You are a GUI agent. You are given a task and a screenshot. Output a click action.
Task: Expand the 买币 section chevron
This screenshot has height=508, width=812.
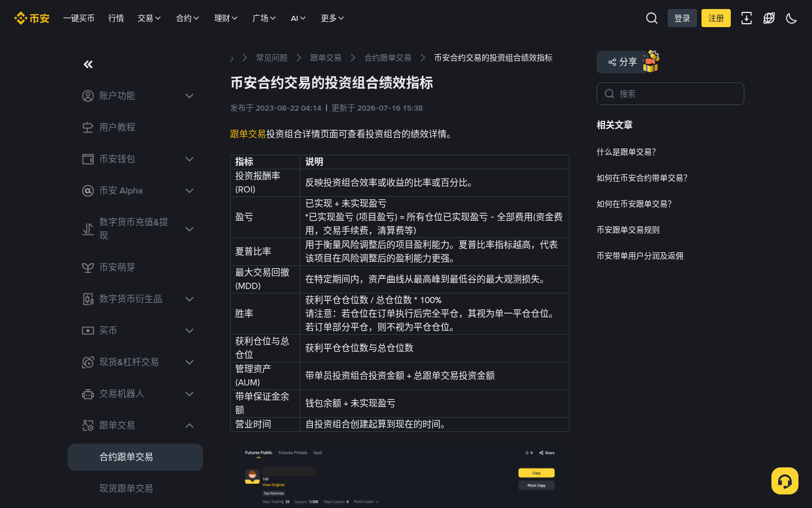tap(189, 331)
